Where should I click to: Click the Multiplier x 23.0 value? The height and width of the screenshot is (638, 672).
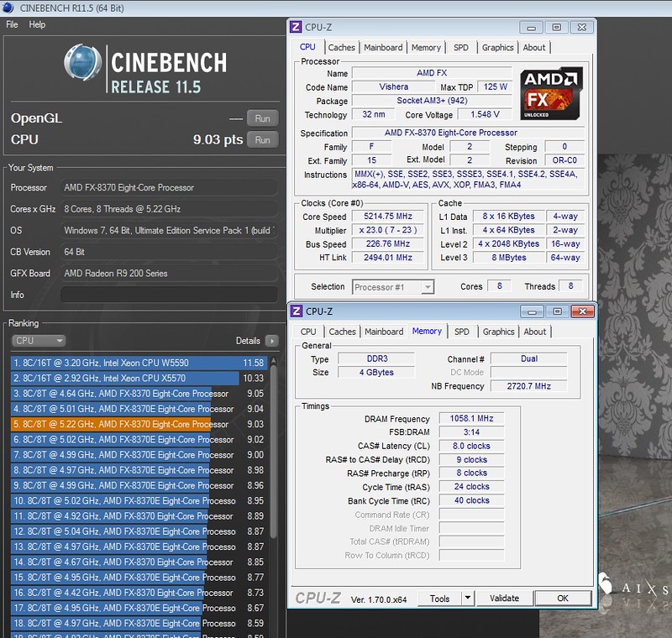pyautogui.click(x=388, y=230)
